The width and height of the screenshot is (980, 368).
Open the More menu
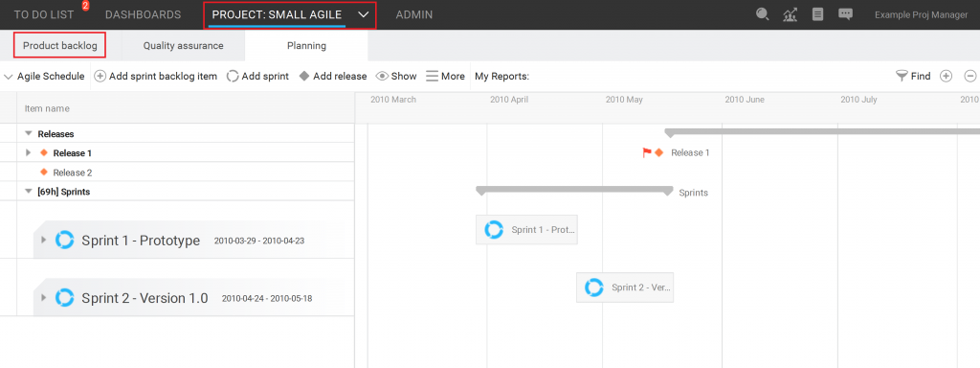[446, 77]
